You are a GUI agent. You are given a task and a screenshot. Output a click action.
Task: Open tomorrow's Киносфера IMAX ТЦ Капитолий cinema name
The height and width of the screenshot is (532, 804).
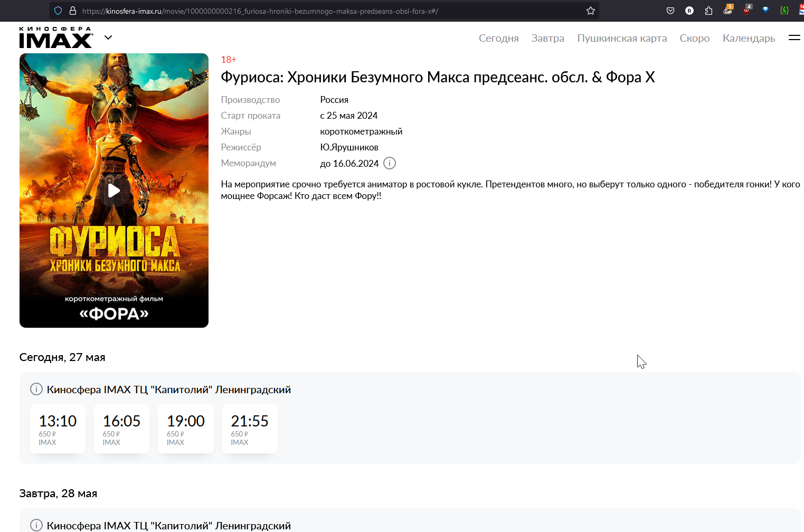tap(169, 526)
